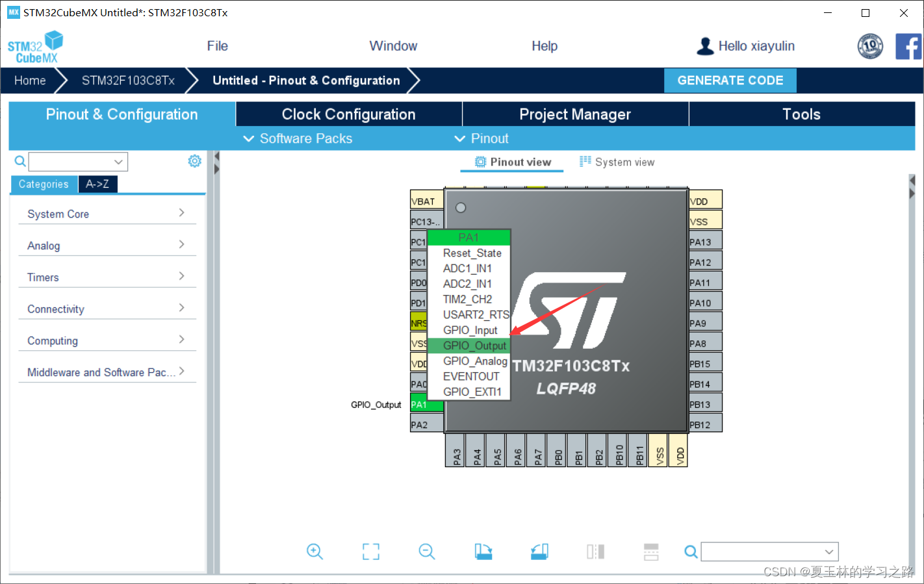Open the File menu

coord(218,46)
